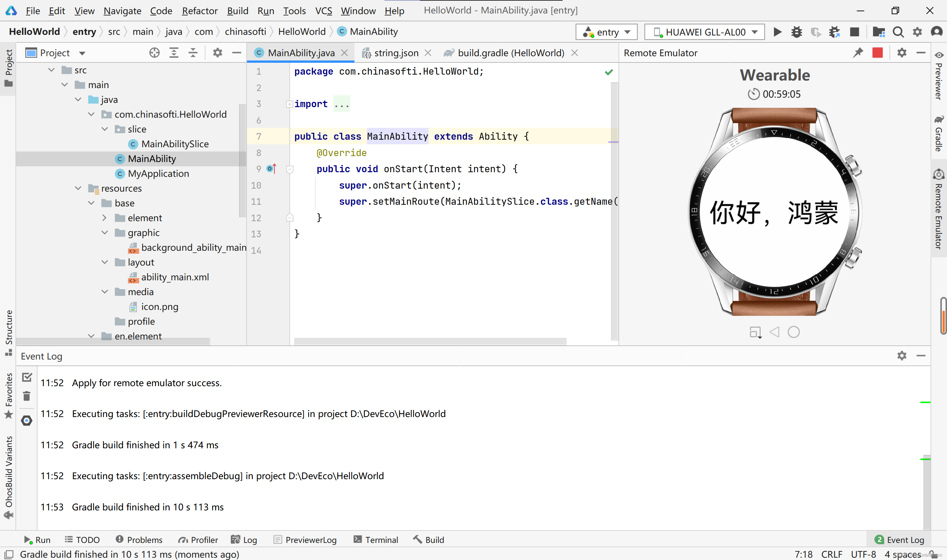The height and width of the screenshot is (560, 947).
Task: Start debugging with the bug icon
Action: point(796,32)
